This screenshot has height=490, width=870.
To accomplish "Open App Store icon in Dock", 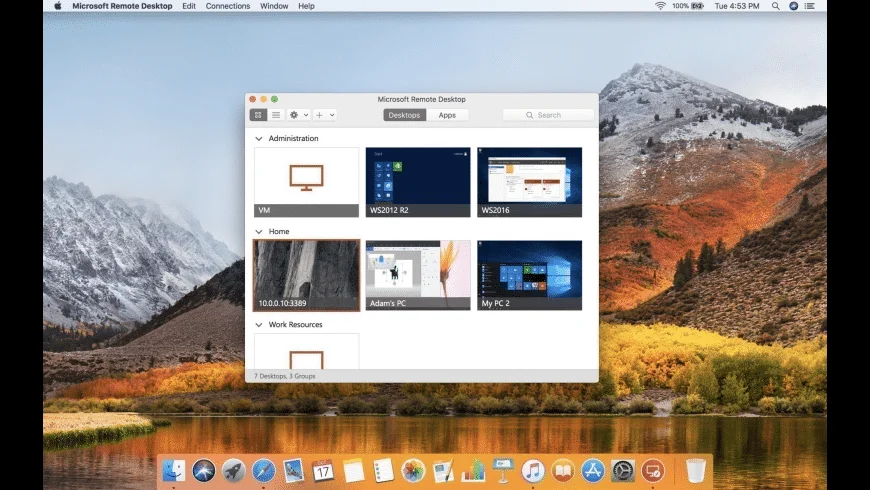I will pos(593,471).
